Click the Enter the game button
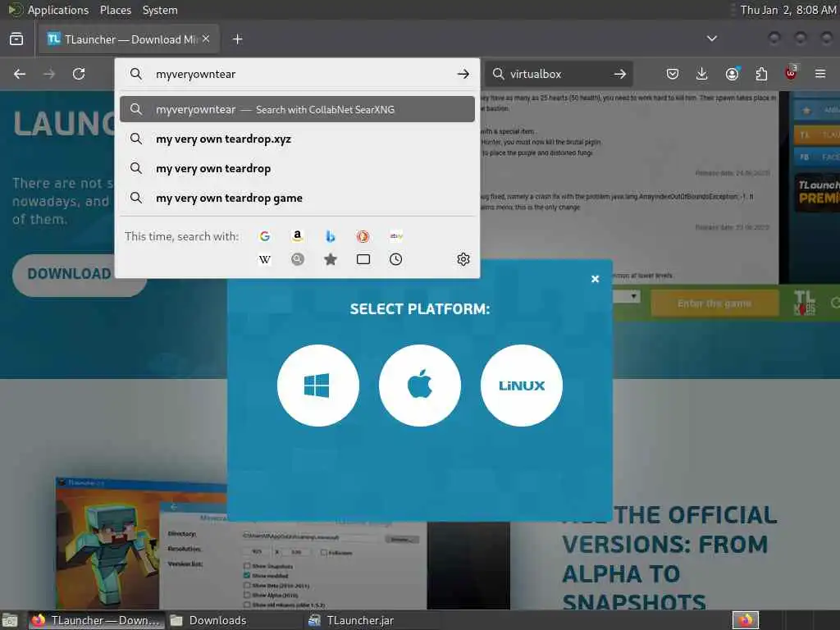The image size is (840, 630). (714, 304)
